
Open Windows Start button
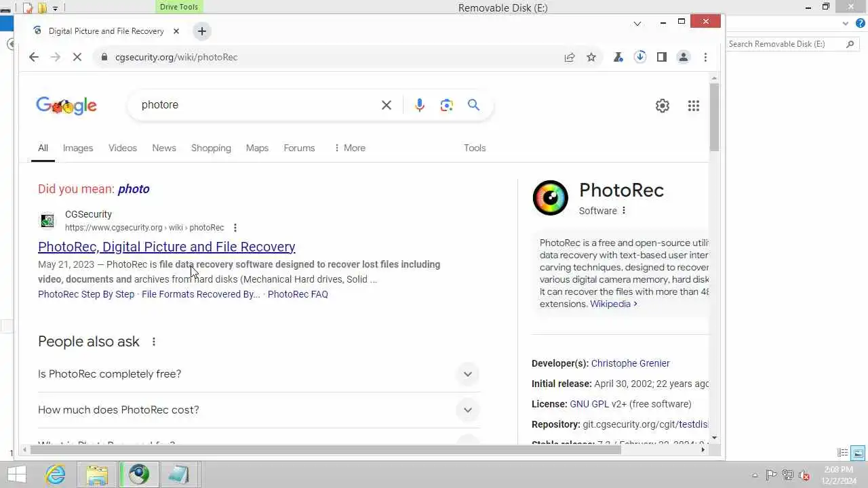(17, 474)
